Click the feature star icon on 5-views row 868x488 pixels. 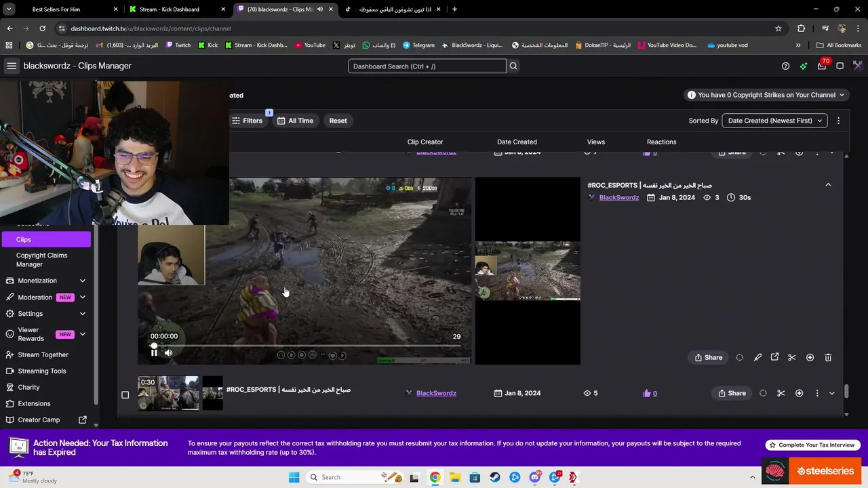pyautogui.click(x=799, y=393)
